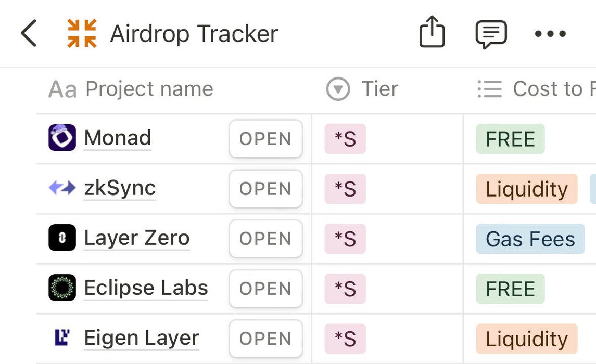Click the zkSync arrows logo icon
596x364 pixels.
[62, 188]
